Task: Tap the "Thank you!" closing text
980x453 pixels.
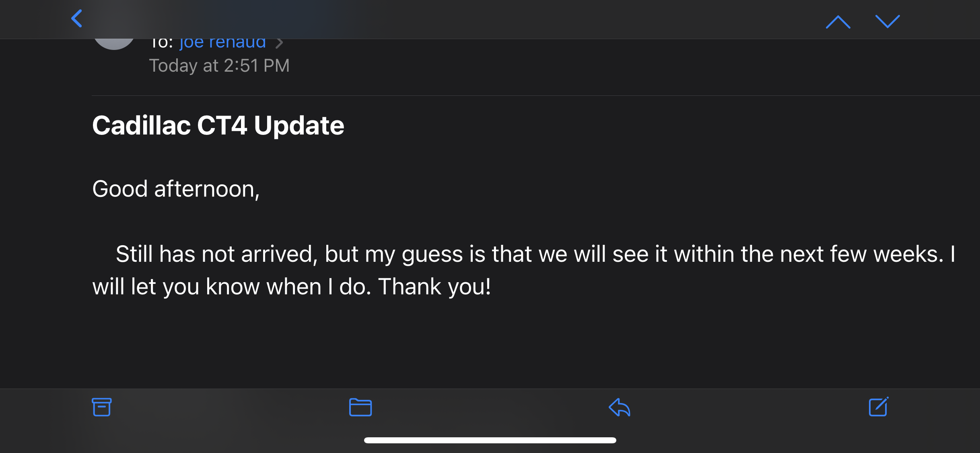Action: pos(434,287)
